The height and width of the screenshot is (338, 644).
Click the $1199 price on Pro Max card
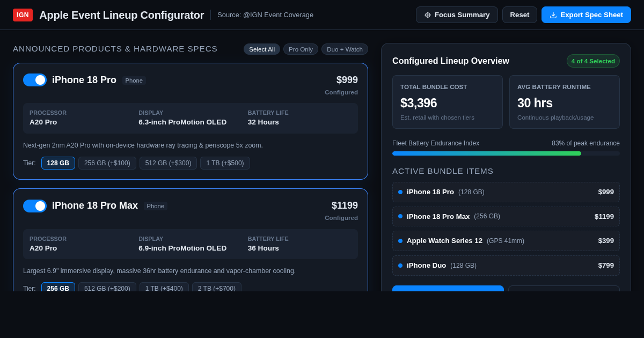pyautogui.click(x=345, y=205)
